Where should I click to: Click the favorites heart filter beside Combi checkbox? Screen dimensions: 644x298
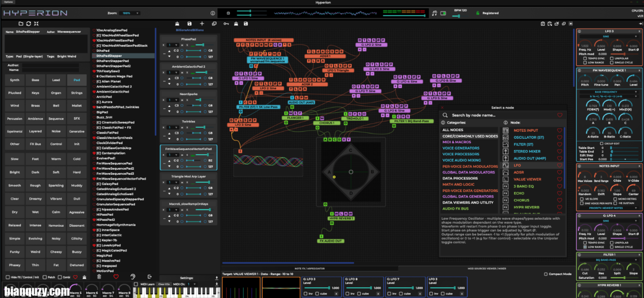(x=75, y=277)
